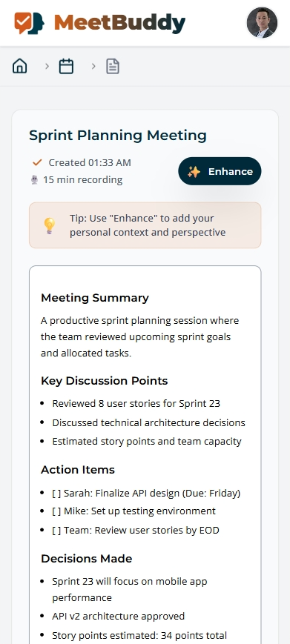This screenshot has height=644, width=290.
Task: Check Sarah's Finalize API design action item
Action: [56, 493]
